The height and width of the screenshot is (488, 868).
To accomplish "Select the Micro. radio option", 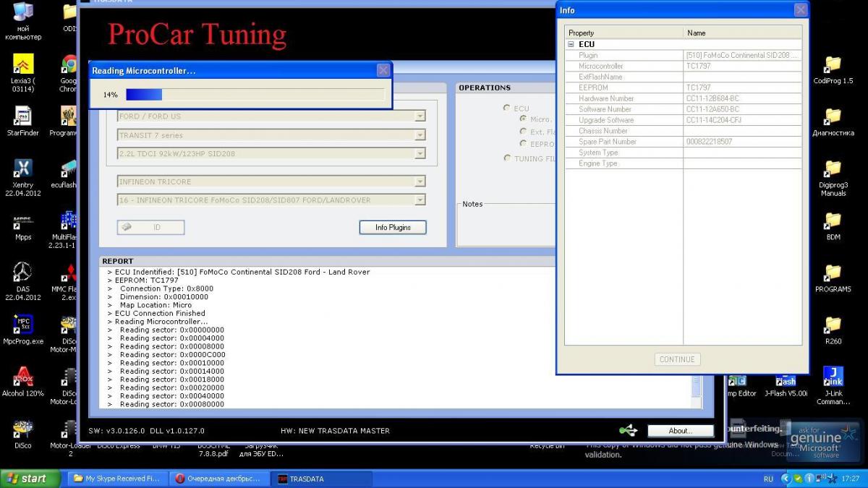I will (x=523, y=119).
